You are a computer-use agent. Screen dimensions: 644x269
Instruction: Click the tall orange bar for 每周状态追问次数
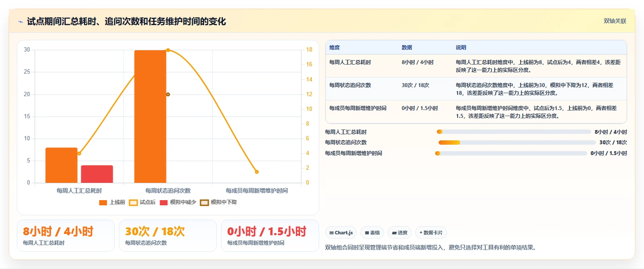tap(150, 116)
